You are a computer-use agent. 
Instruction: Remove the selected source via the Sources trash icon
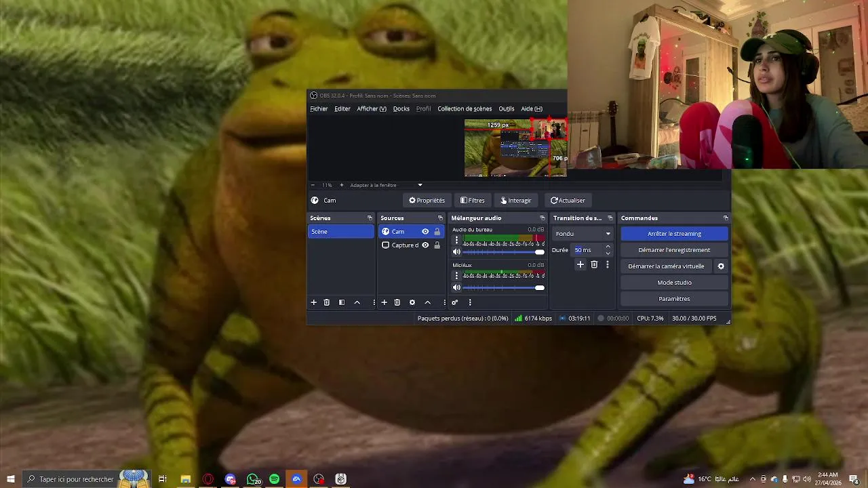[x=397, y=302]
